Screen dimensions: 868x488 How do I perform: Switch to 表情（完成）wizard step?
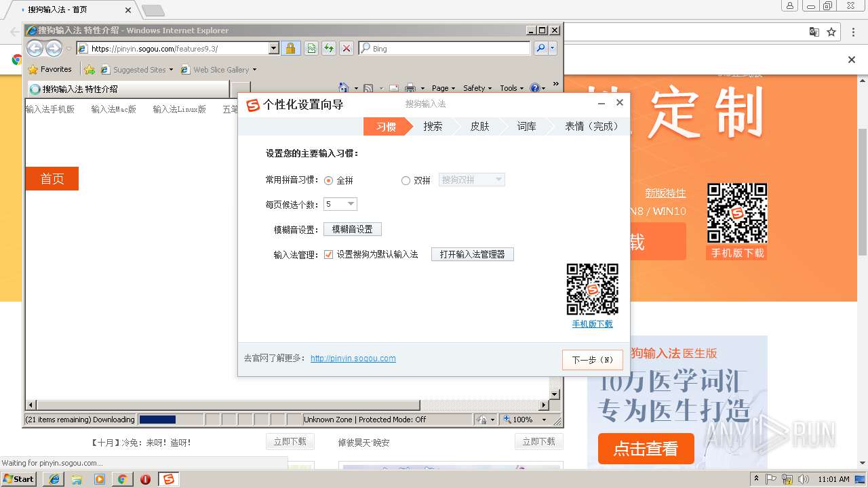591,126
